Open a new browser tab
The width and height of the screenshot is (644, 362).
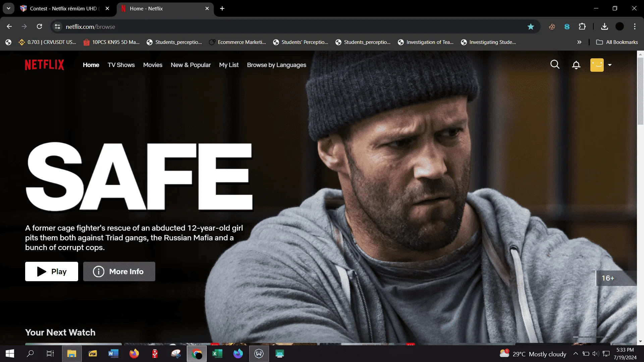tap(222, 8)
